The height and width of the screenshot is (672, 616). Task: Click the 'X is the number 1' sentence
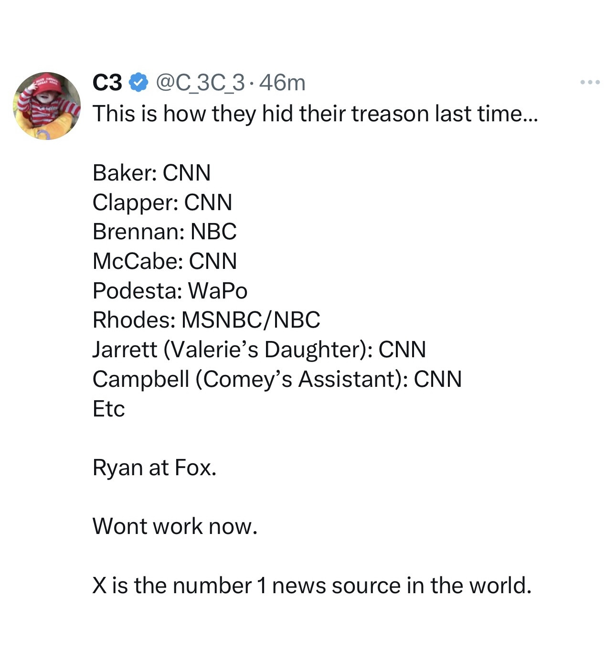311,586
